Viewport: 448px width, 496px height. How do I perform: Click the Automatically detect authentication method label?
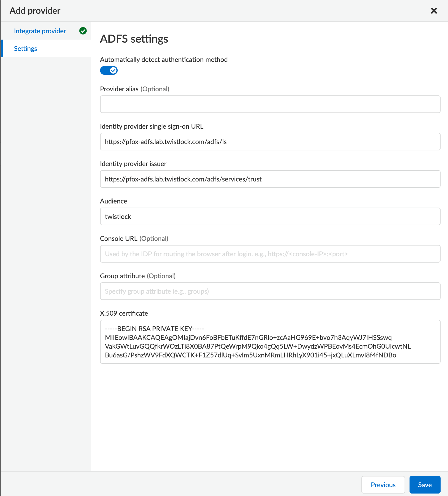(x=164, y=59)
